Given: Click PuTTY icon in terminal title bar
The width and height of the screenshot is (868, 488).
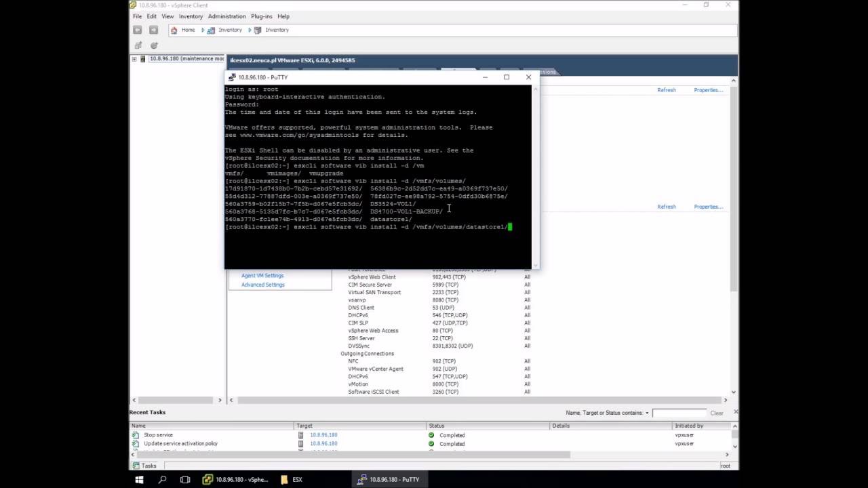Looking at the screenshot, I should (x=232, y=77).
